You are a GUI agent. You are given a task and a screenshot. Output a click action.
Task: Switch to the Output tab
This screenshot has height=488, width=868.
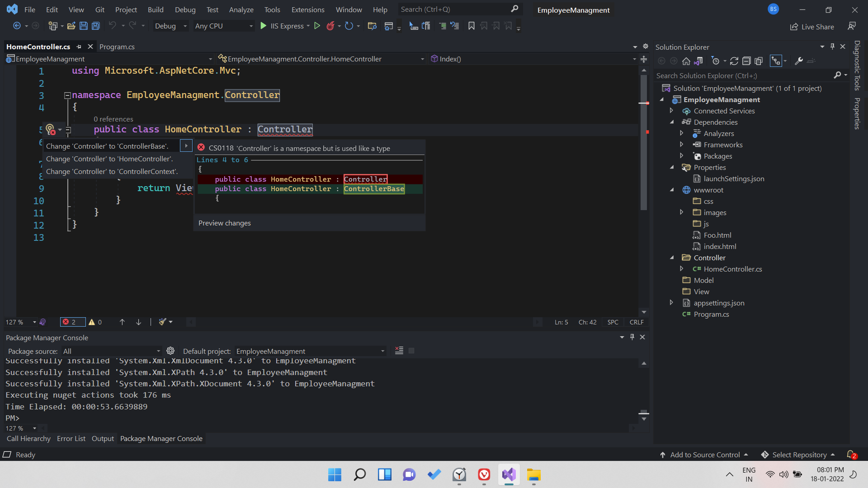coord(103,438)
